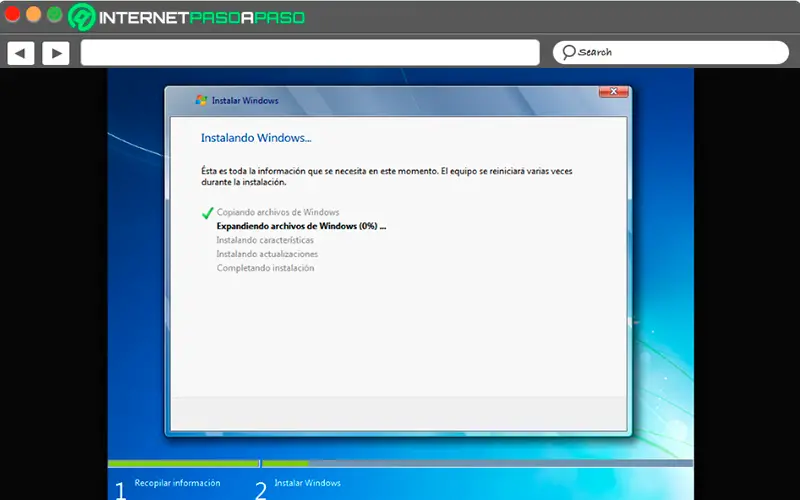Close the Instalar Windows dialog
Viewport: 800px width, 500px height.
(613, 91)
